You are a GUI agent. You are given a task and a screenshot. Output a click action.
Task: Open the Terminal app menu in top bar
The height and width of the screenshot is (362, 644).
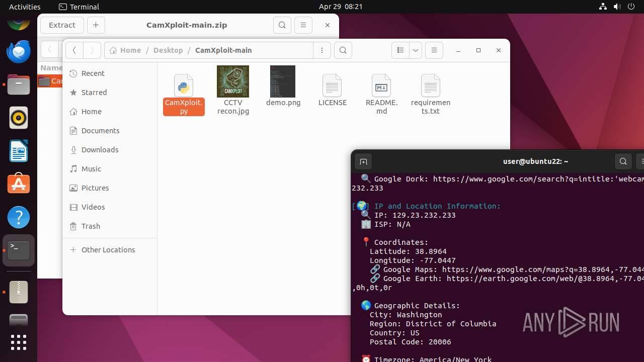point(79,7)
